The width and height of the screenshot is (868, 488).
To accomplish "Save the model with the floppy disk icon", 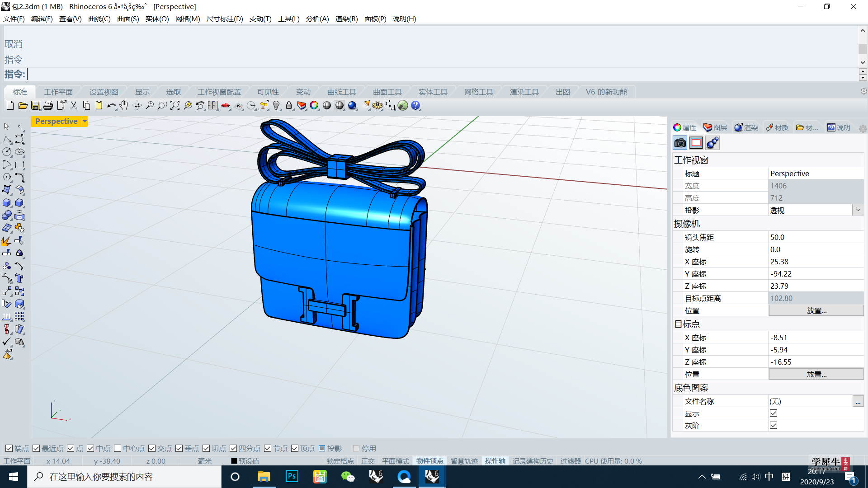I will click(35, 105).
